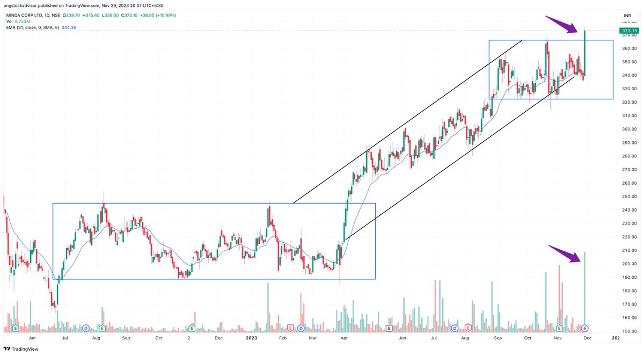The image size is (644, 355).
Task: Click the 200.00 level on price axis
Action: [629, 264]
